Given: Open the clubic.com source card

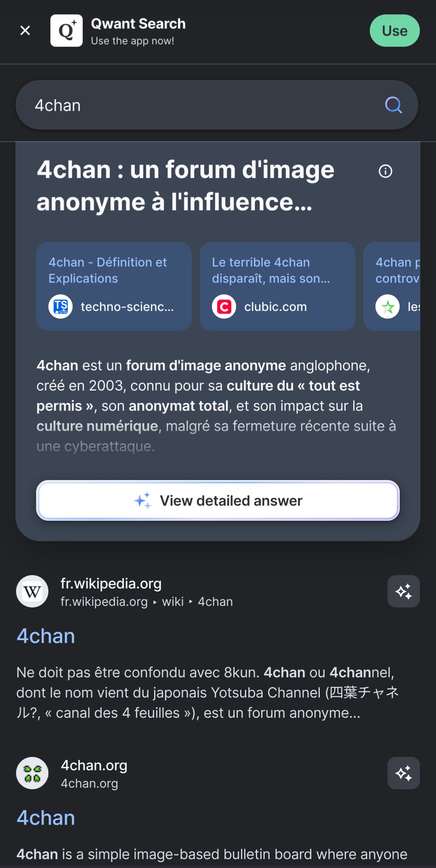Looking at the screenshot, I should tap(277, 286).
